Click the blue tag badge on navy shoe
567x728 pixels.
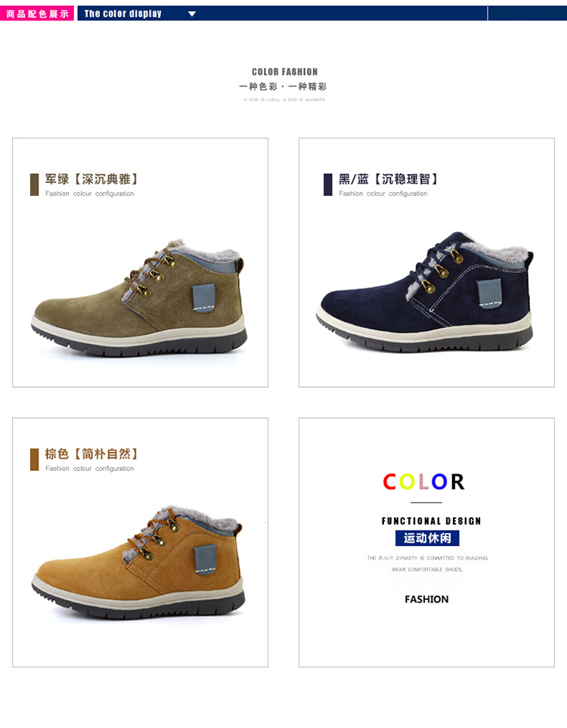pyautogui.click(x=490, y=293)
